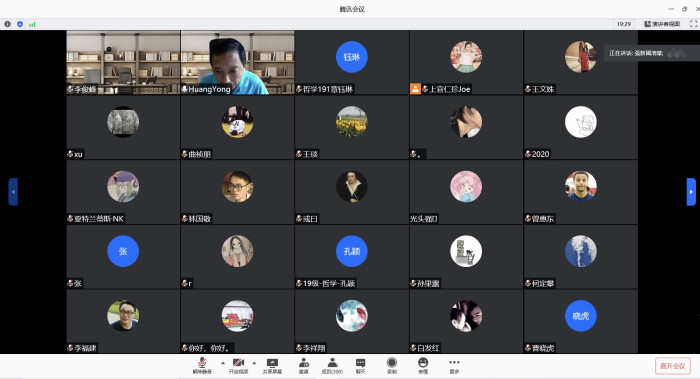The height and width of the screenshot is (379, 700).
Task: Go to previous page of participants
Action: (13, 192)
